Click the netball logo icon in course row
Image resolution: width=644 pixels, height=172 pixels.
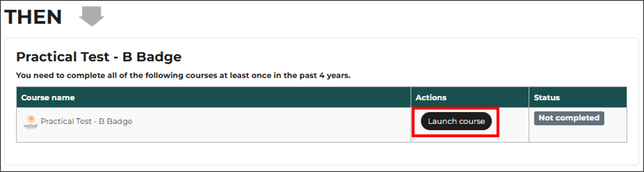tap(31, 122)
